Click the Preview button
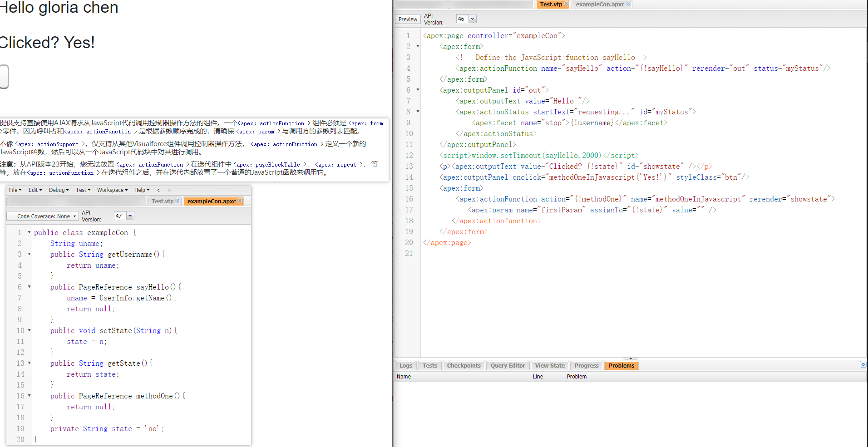Viewport: 868px width, 447px height. (x=408, y=19)
